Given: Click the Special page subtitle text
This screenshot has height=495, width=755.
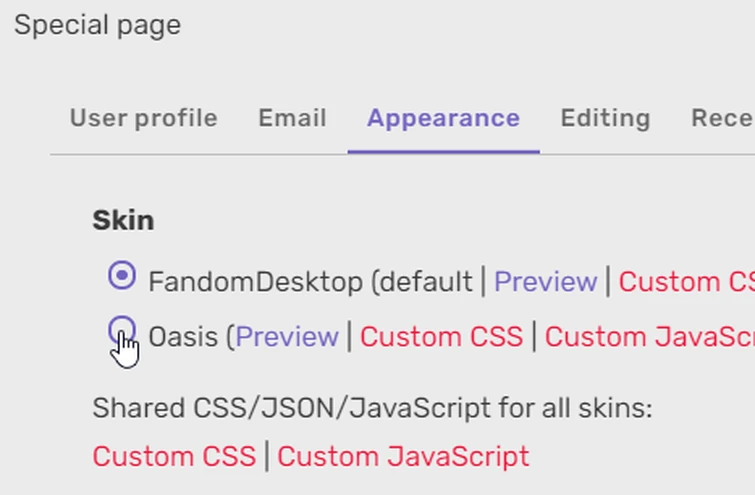Looking at the screenshot, I should pos(97,25).
